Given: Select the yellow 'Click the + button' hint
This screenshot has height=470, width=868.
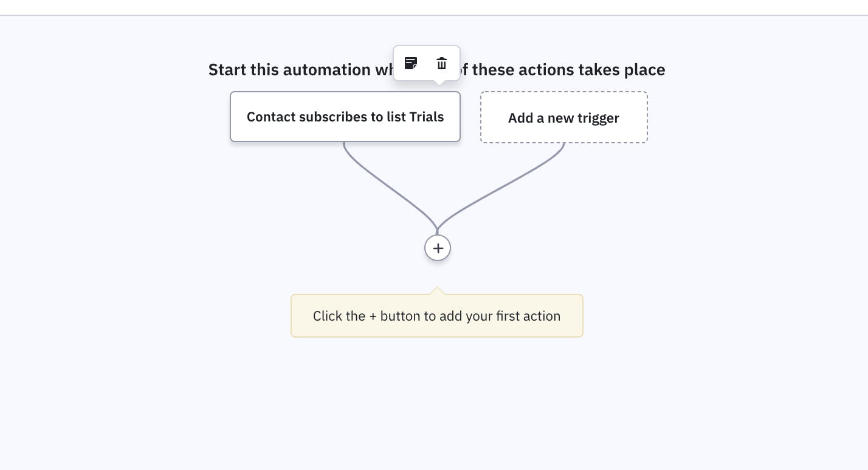Looking at the screenshot, I should click(x=437, y=316).
